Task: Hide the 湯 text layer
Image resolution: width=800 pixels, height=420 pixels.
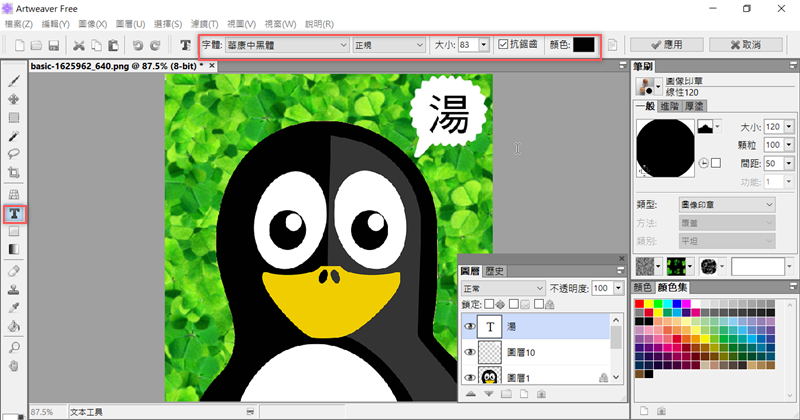Action: (469, 326)
